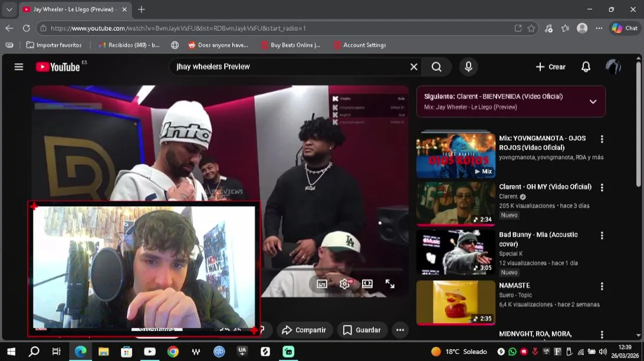Open options for NAMASTE video
The image size is (644, 361).
602,286
